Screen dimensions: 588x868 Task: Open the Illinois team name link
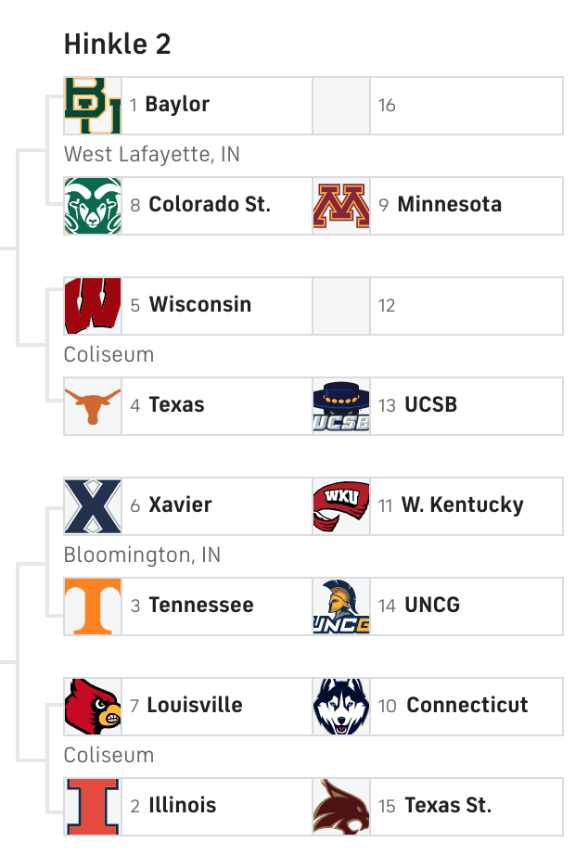coord(182,805)
